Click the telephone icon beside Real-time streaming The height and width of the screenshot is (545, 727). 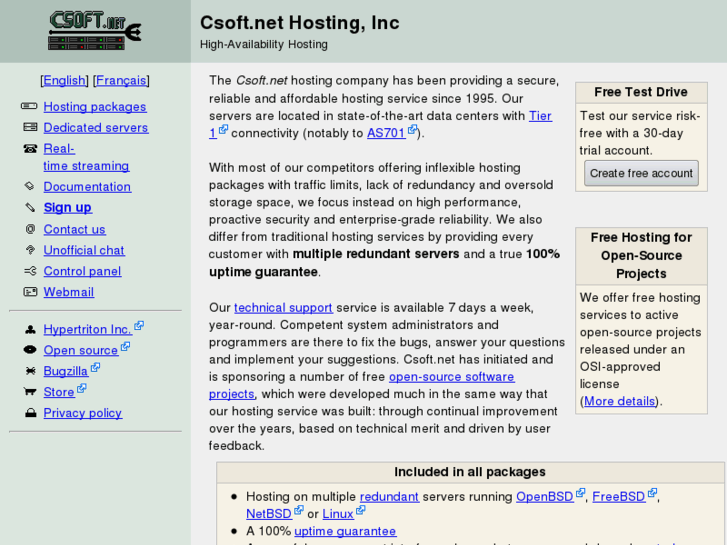tap(30, 148)
